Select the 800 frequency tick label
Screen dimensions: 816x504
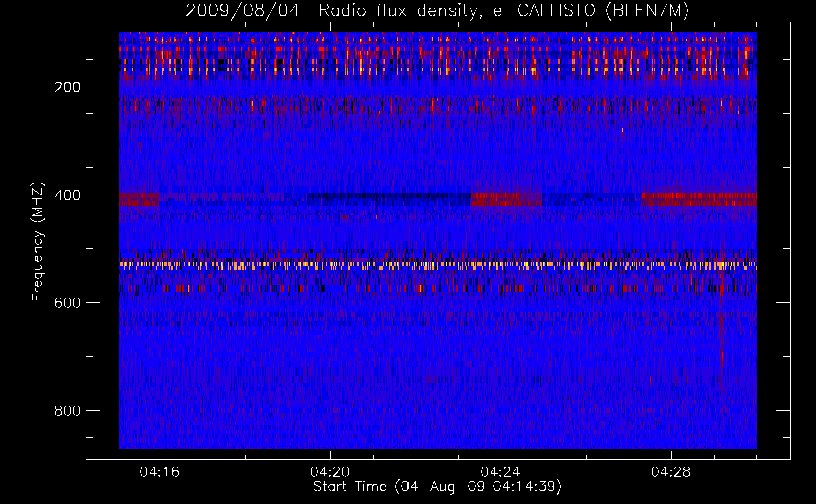[68, 411]
